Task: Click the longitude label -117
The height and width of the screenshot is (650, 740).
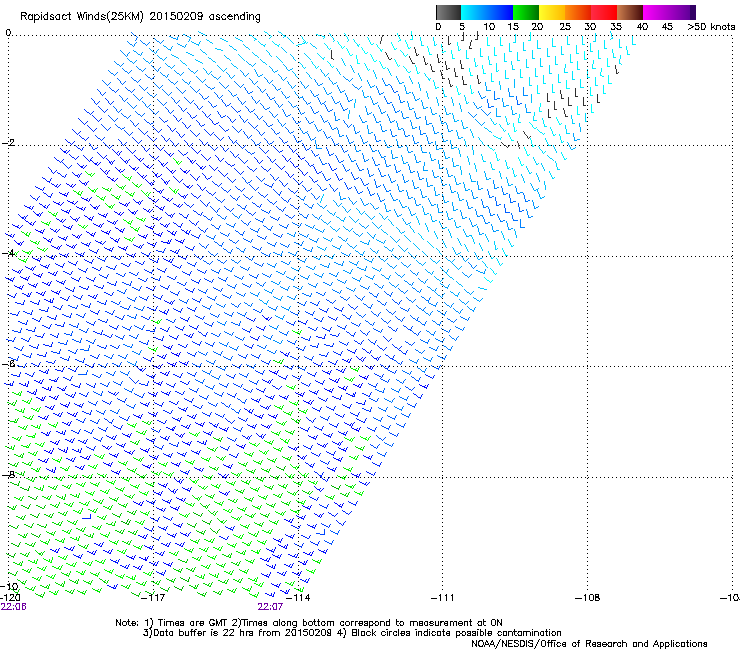Action: (153, 598)
